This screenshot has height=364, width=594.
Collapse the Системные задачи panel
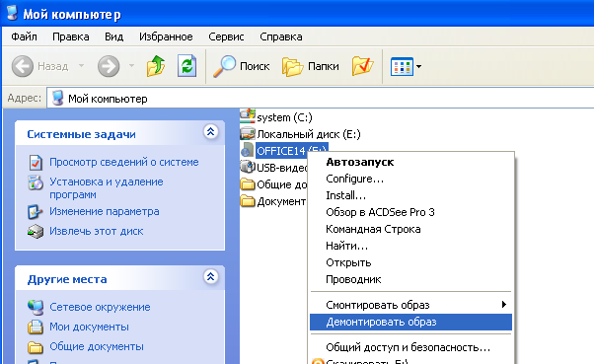210,132
